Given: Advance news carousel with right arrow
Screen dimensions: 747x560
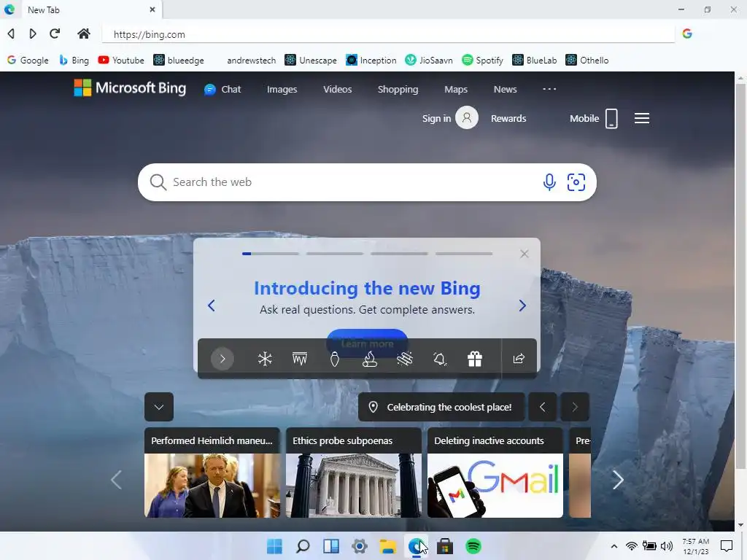Looking at the screenshot, I should [618, 480].
